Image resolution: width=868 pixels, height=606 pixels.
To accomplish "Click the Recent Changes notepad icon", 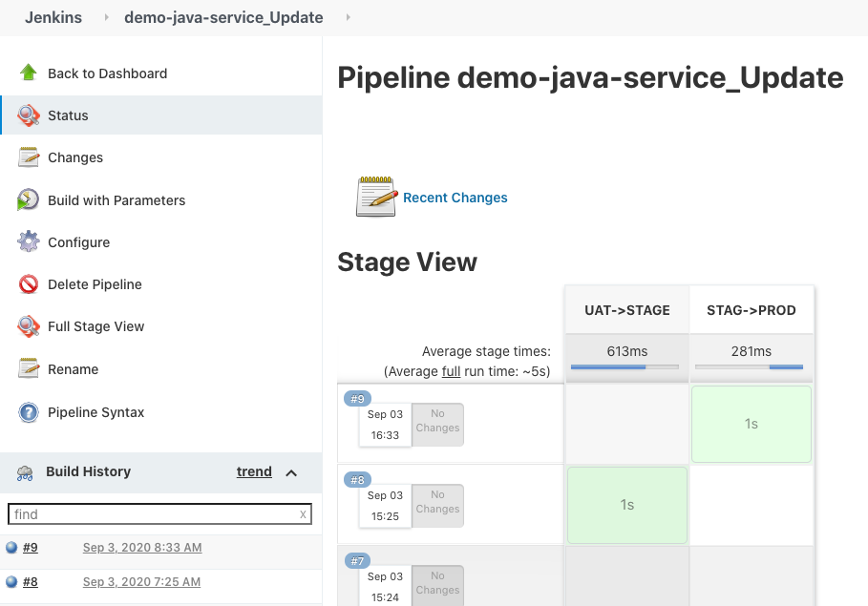I will (376, 198).
